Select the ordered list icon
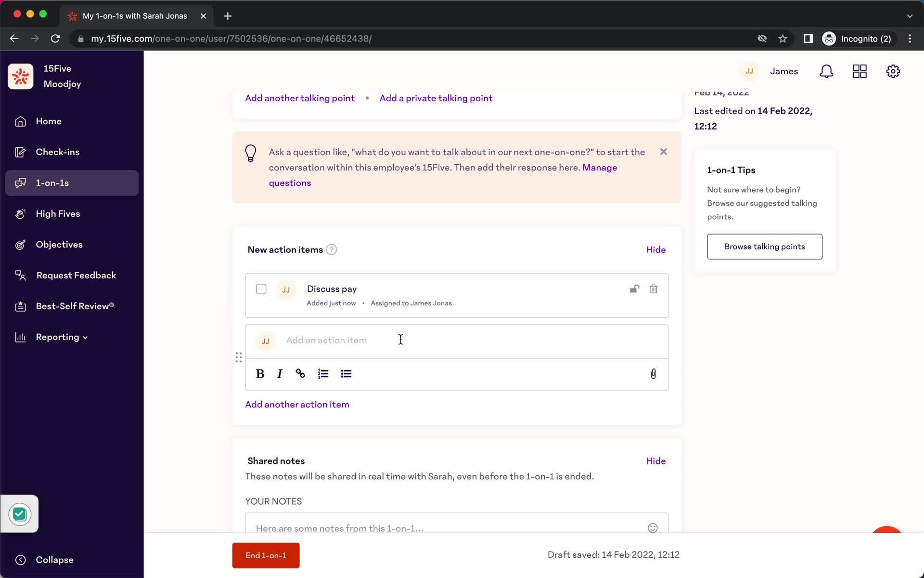The image size is (924, 578). (x=322, y=373)
